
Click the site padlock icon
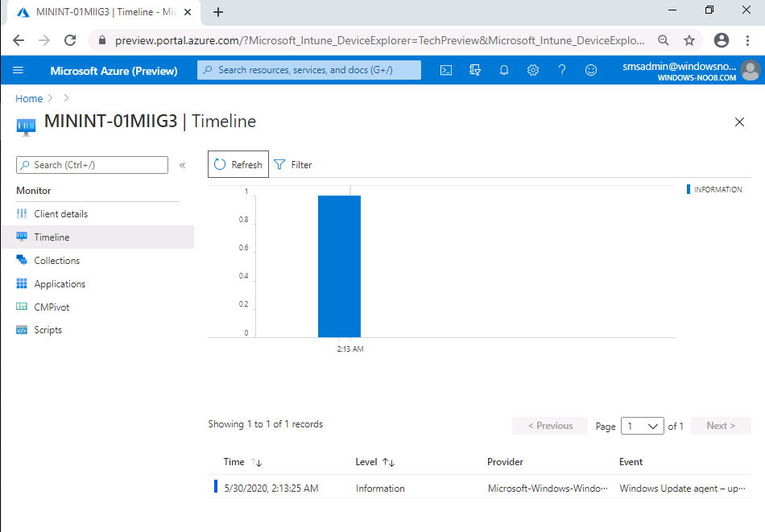(x=102, y=40)
